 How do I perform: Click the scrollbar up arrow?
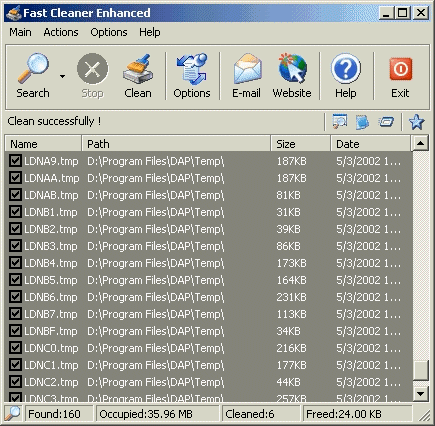tap(420, 144)
